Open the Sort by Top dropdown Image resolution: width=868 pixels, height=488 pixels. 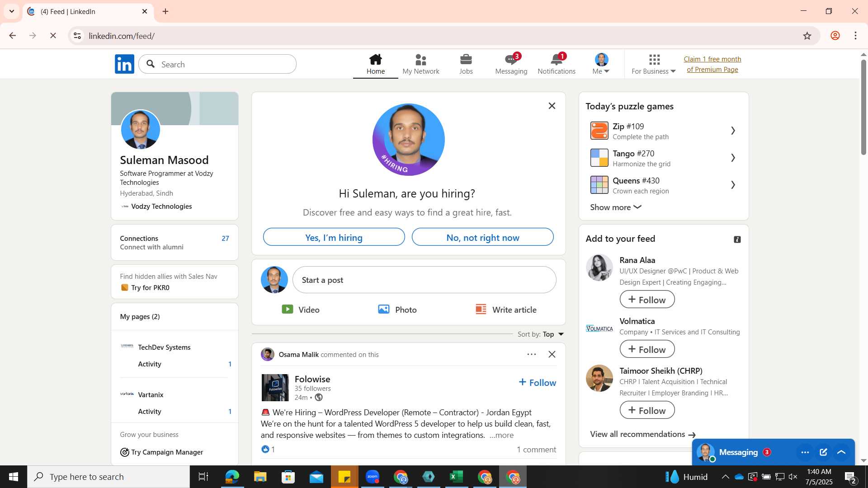[x=541, y=334]
